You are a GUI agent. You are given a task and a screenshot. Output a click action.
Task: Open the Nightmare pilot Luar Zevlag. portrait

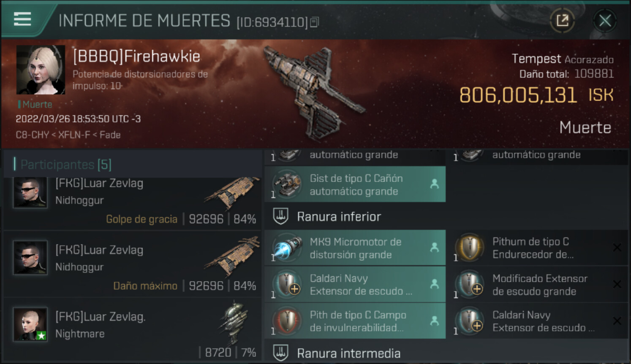pos(30,324)
